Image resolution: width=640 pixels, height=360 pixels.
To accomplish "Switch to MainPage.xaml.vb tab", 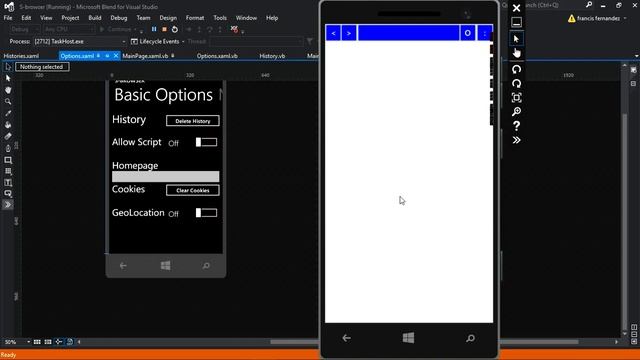I will (x=145, y=56).
